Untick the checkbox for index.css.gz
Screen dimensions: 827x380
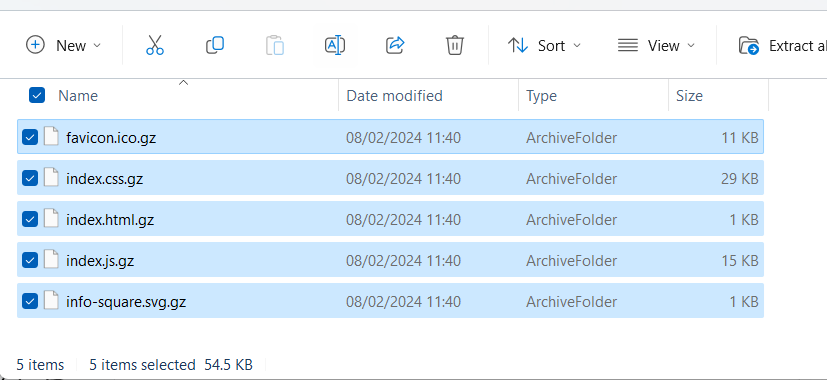[30, 178]
